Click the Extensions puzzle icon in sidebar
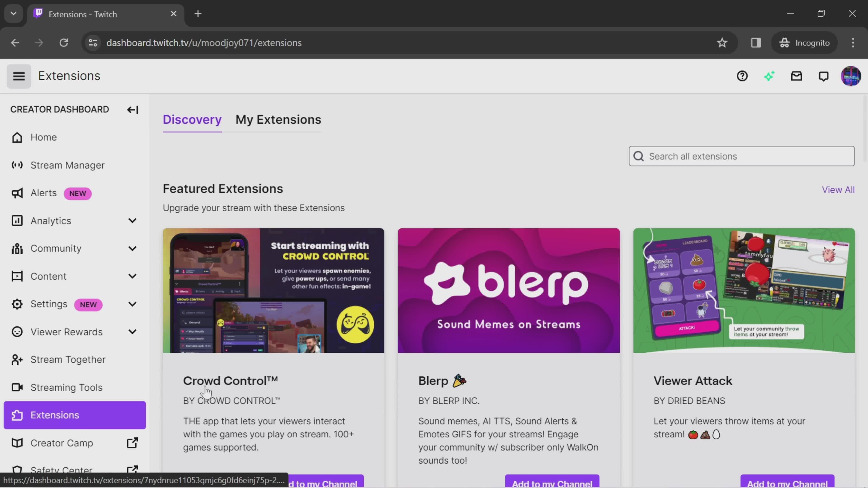868x488 pixels. [x=17, y=415]
